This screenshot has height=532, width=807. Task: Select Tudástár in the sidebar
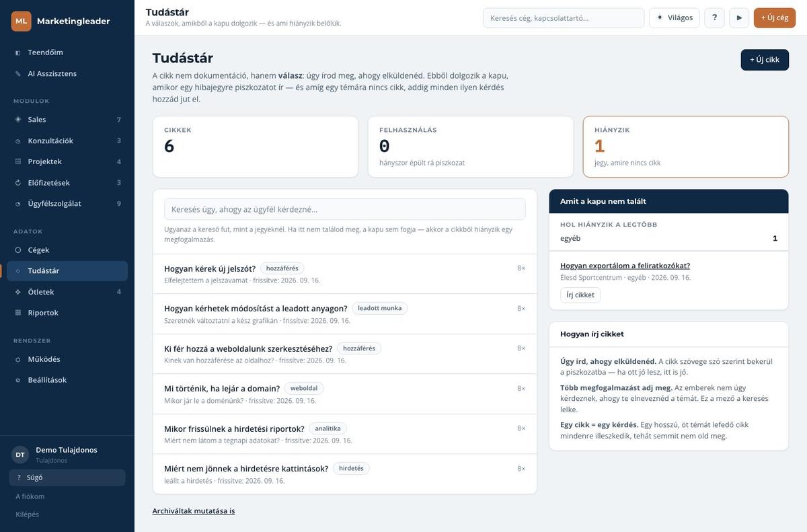pyautogui.click(x=67, y=271)
